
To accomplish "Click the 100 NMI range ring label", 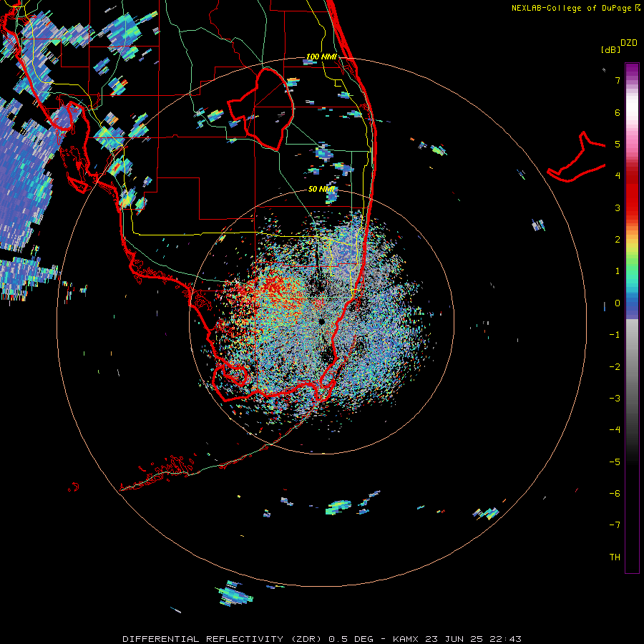I will (x=321, y=57).
